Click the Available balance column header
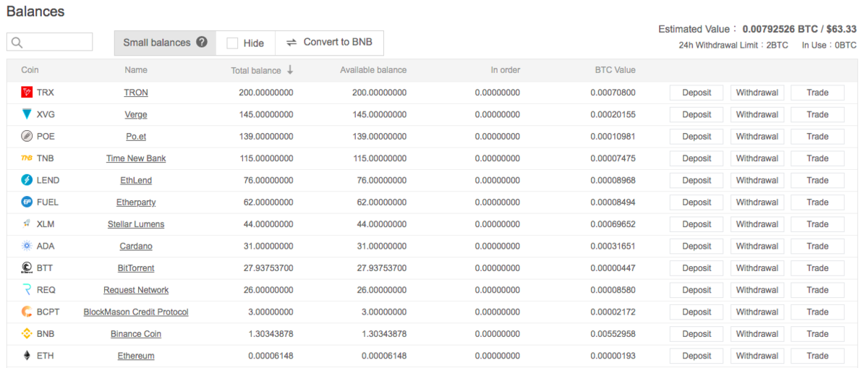Screen dimensions: 868x368 click(x=373, y=70)
